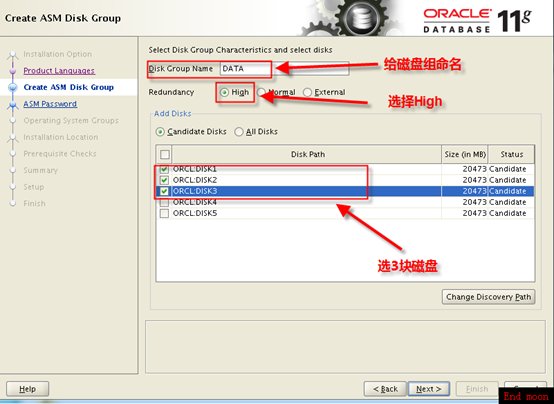Viewport: 554px width, 404px height.
Task: Click the Setup step label
Action: click(x=34, y=187)
